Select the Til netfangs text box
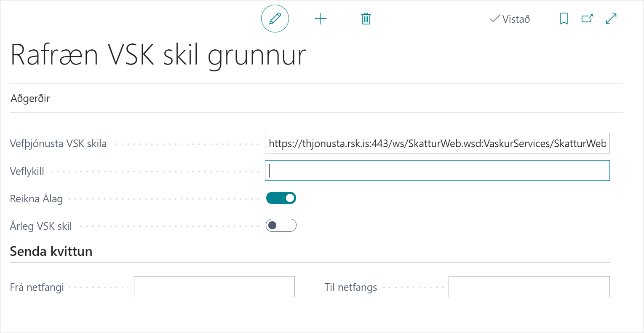644x333 pixels. pyautogui.click(x=529, y=287)
